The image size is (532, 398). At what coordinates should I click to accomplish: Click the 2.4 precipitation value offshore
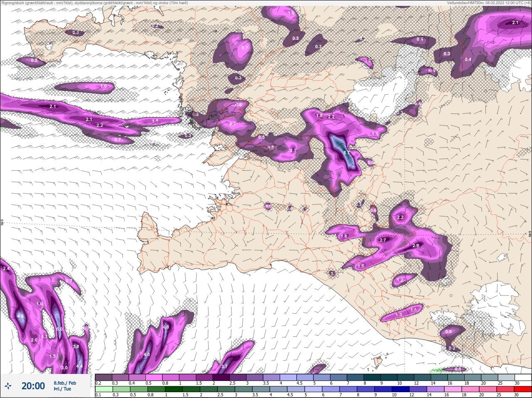(6, 269)
